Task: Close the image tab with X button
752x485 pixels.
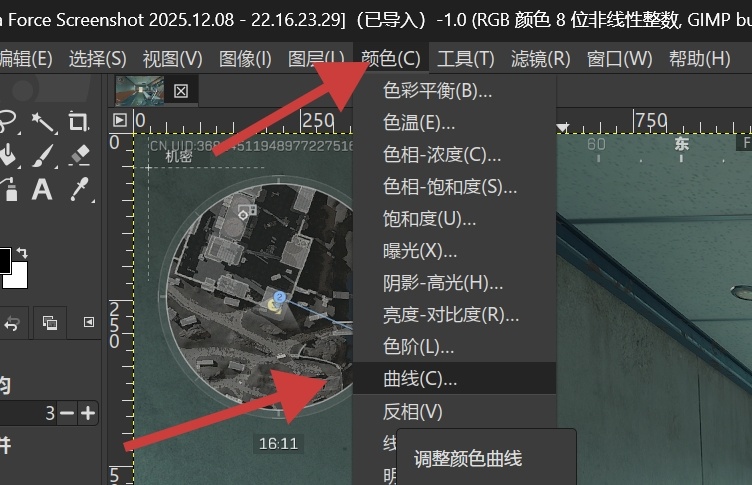Action: (181, 91)
